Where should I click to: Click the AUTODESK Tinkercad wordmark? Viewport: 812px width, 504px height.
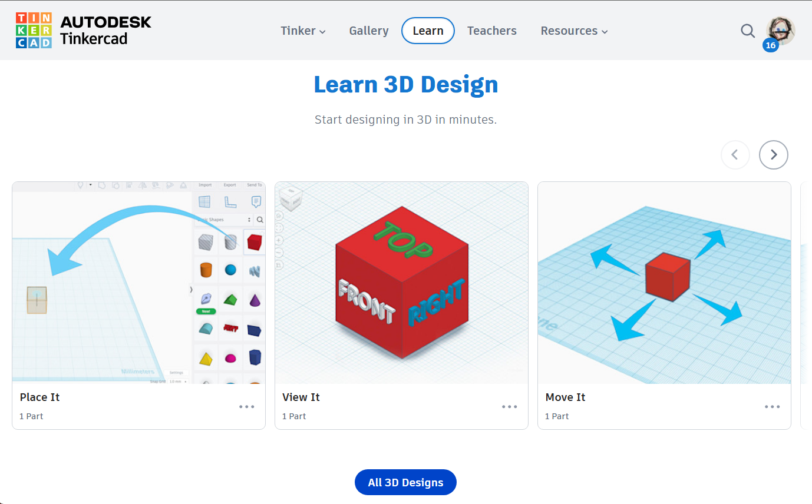tap(105, 31)
